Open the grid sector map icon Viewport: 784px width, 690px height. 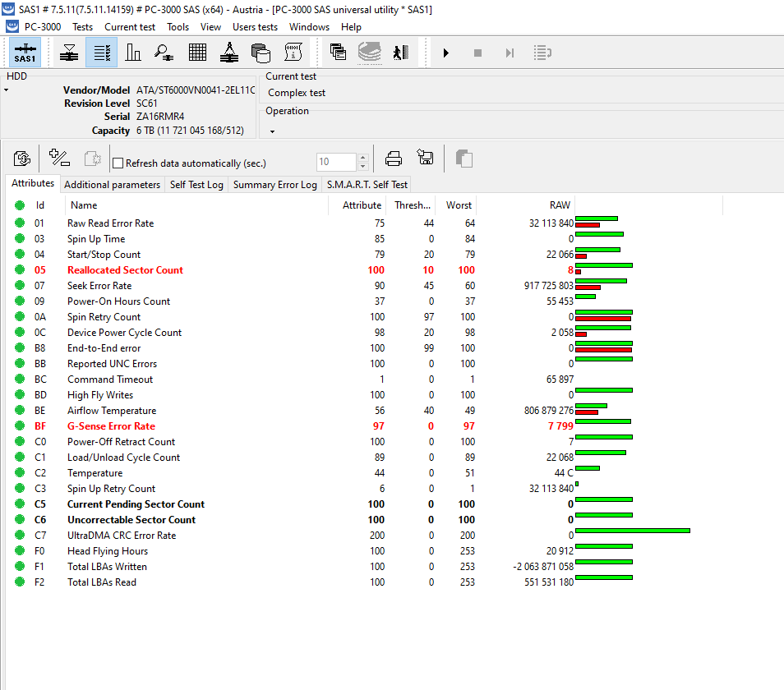coord(197,53)
